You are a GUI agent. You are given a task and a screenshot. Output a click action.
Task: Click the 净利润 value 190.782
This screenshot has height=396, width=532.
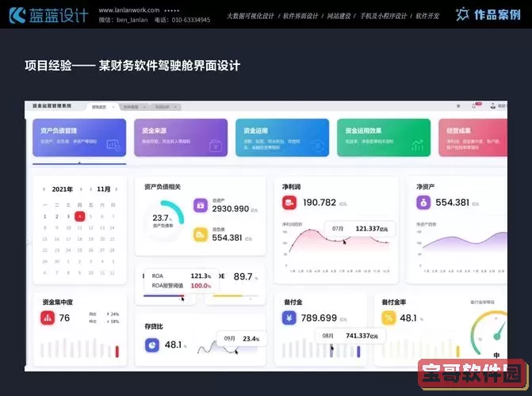tap(320, 203)
